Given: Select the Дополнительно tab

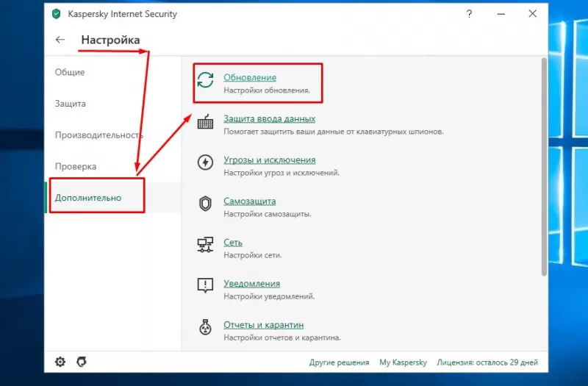Looking at the screenshot, I should [x=88, y=198].
